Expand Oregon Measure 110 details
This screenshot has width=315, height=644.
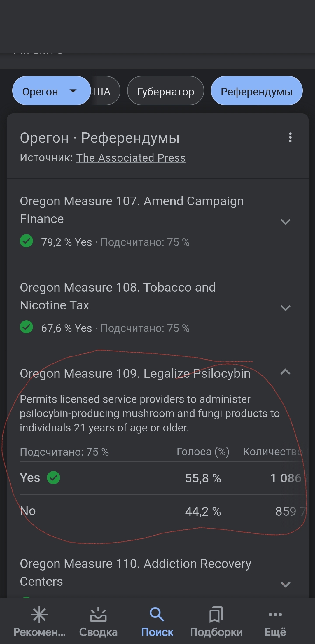pos(285,584)
